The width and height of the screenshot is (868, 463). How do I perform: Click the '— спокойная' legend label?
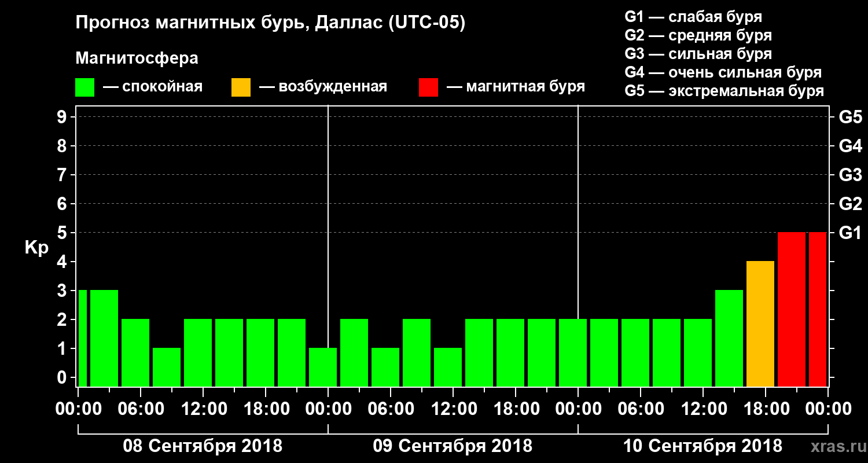coord(152,87)
